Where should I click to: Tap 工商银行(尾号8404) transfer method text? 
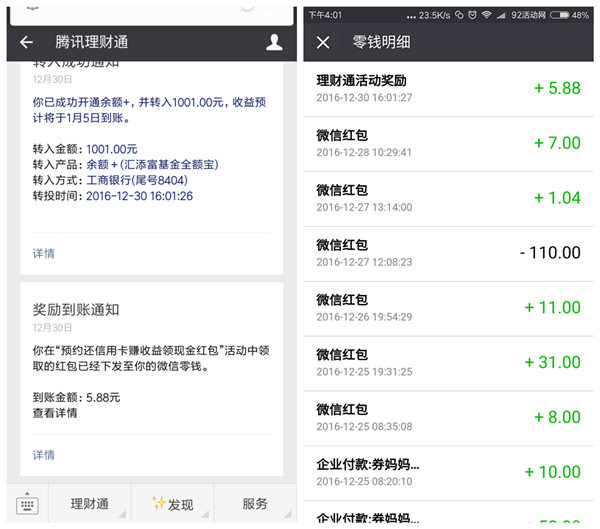[x=137, y=180]
